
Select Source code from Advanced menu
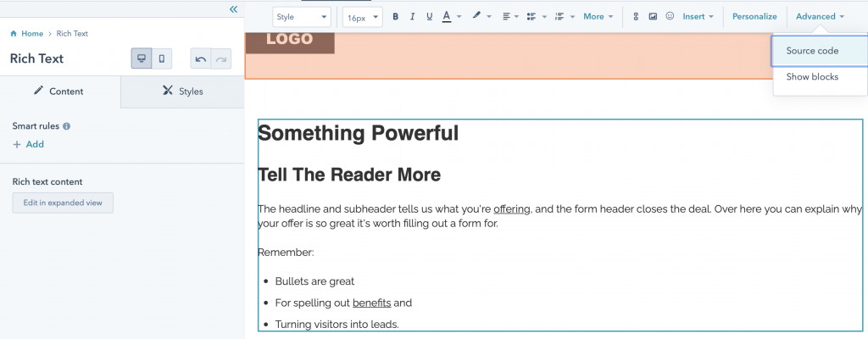[812, 51]
